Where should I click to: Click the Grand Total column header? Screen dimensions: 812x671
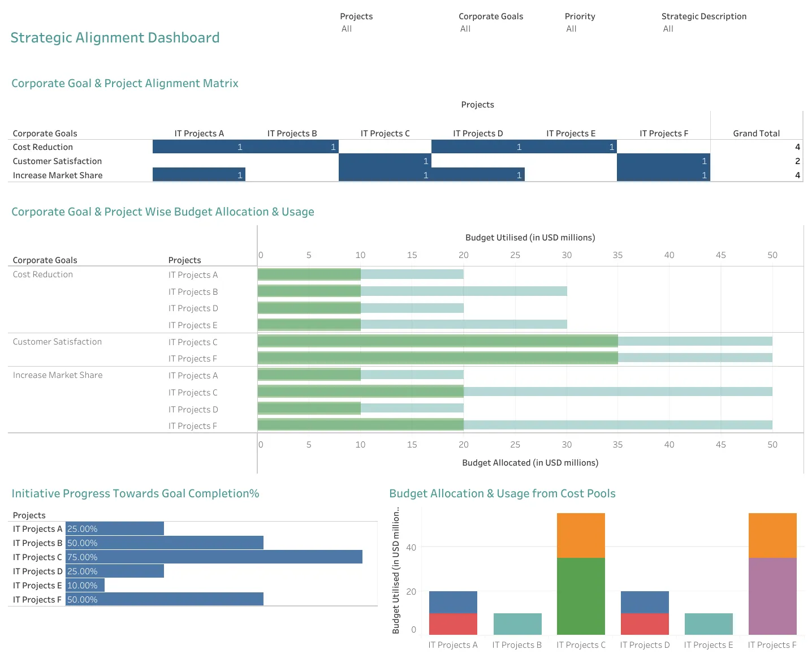757,134
